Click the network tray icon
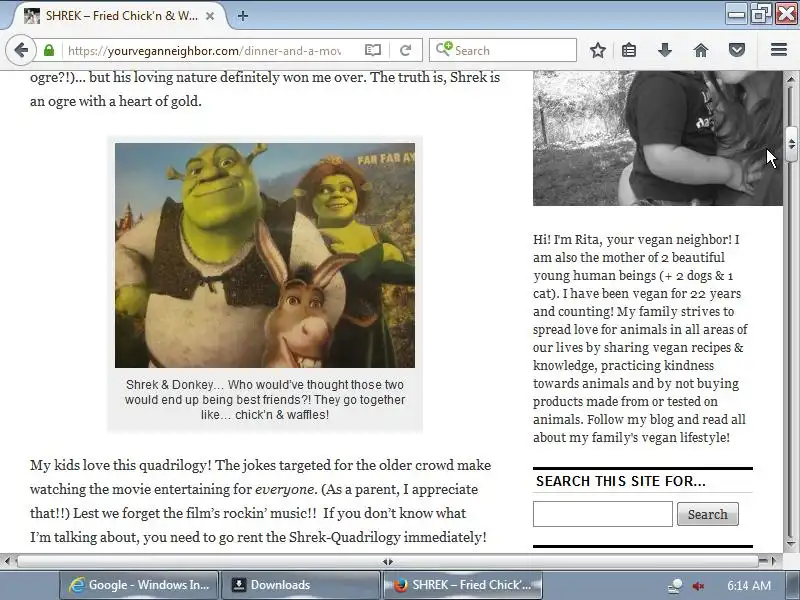800x600 pixels. pyautogui.click(x=675, y=586)
